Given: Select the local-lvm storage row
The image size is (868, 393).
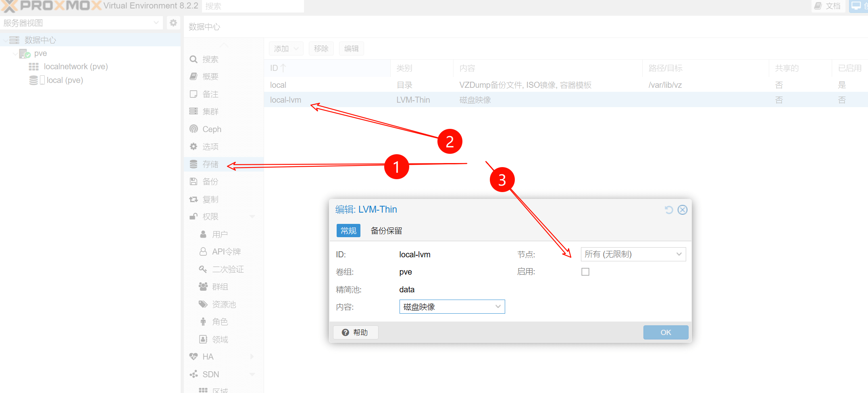Looking at the screenshot, I should (x=566, y=100).
